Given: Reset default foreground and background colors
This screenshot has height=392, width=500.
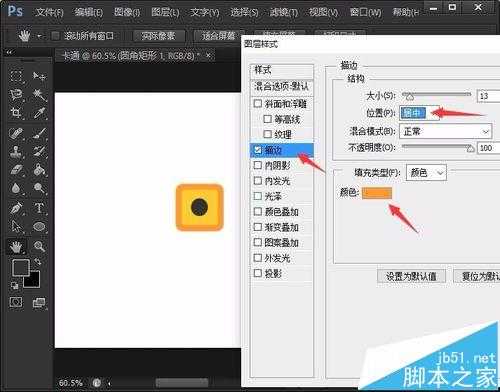Looking at the screenshot, I should pyautogui.click(x=14, y=285).
